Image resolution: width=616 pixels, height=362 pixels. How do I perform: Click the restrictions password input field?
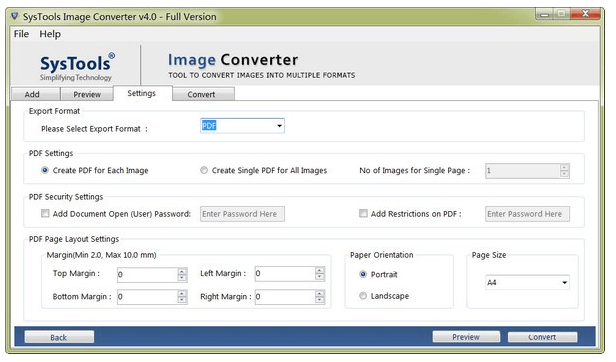527,214
